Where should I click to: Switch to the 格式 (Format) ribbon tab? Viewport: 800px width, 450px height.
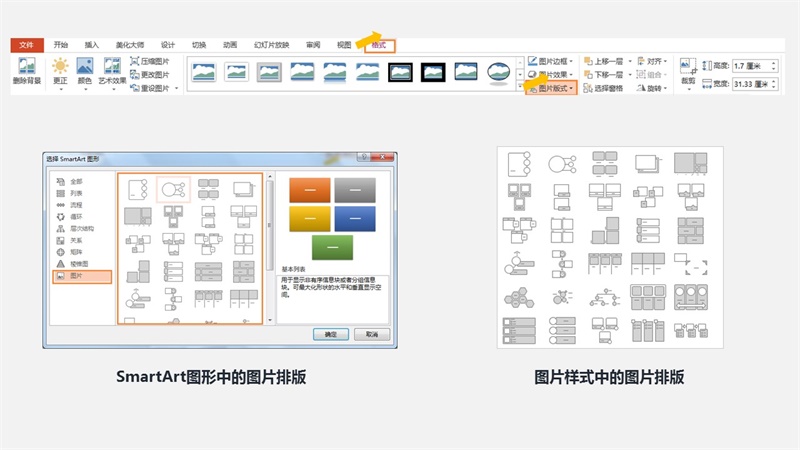[378, 45]
